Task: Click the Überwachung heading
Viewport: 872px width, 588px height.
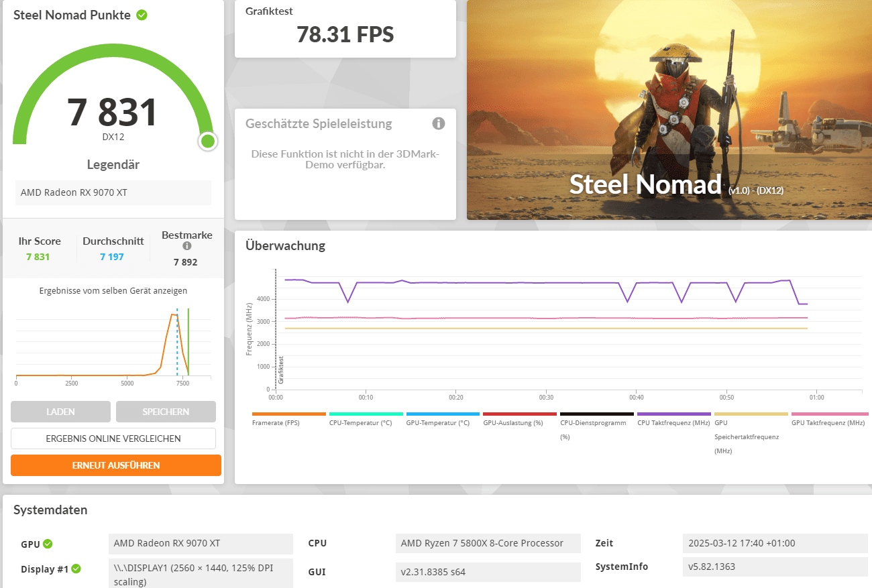Action: tap(285, 245)
